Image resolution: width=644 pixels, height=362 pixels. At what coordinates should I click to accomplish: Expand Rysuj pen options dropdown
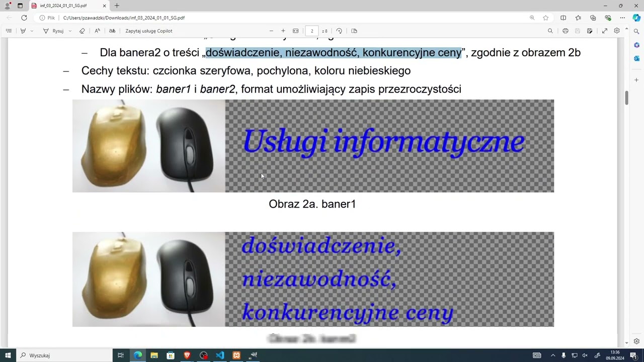(x=70, y=31)
